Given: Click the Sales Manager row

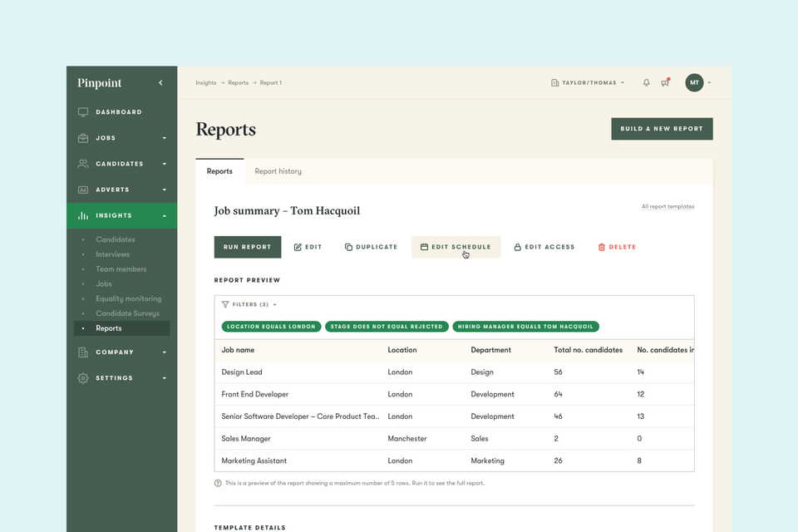Looking at the screenshot, I should (454, 438).
